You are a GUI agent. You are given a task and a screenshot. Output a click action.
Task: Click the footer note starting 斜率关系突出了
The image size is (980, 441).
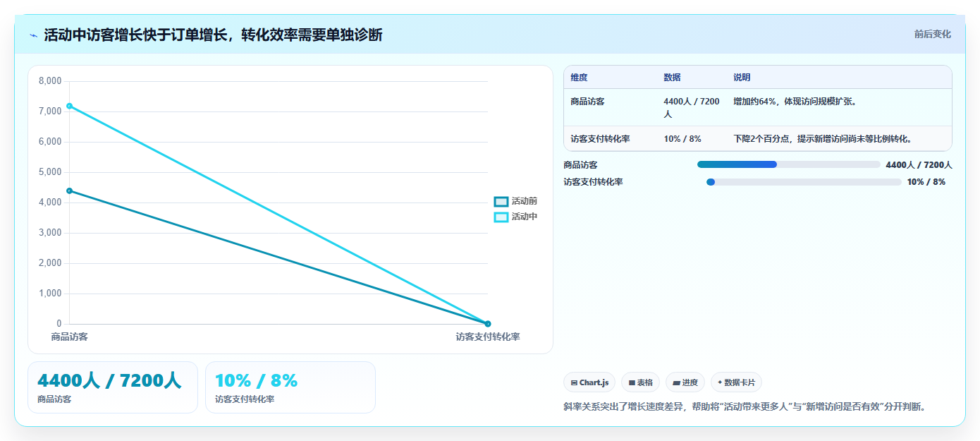click(x=744, y=407)
